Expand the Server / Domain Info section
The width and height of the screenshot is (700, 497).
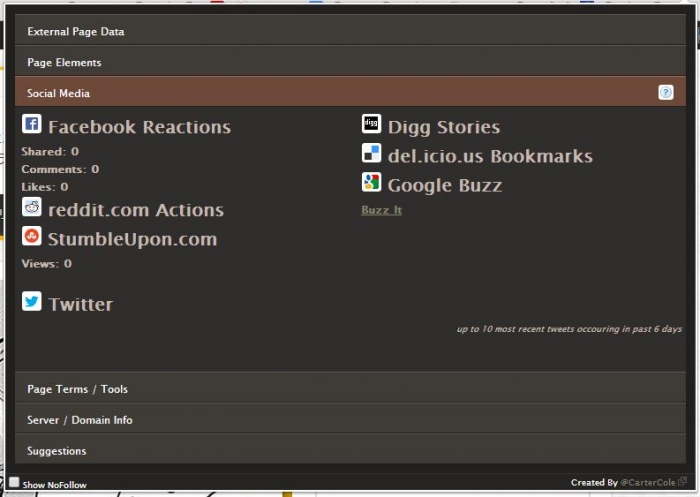[x=350, y=419]
